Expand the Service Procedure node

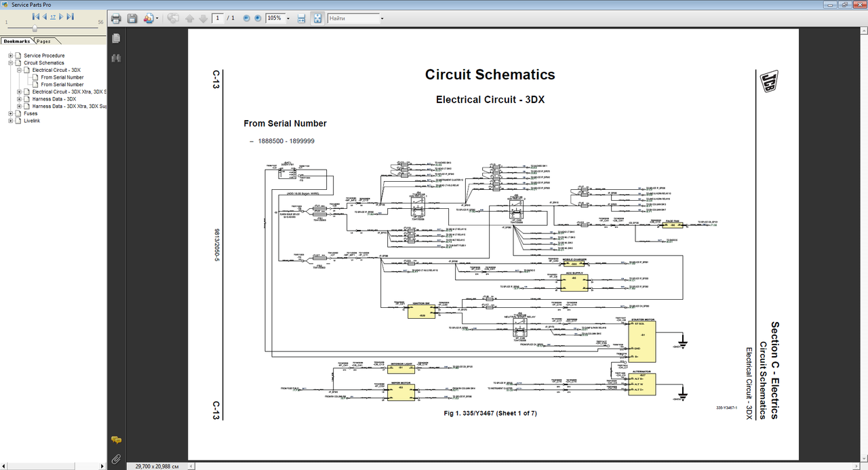(10, 56)
